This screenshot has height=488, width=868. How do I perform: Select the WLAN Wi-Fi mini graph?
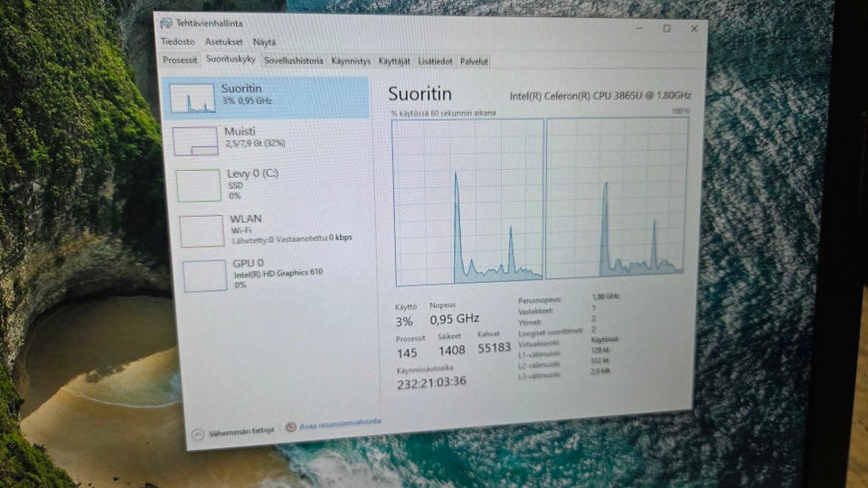coord(202,230)
